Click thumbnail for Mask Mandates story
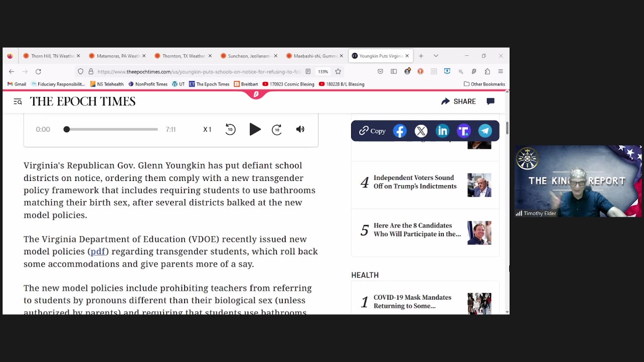 point(479,304)
